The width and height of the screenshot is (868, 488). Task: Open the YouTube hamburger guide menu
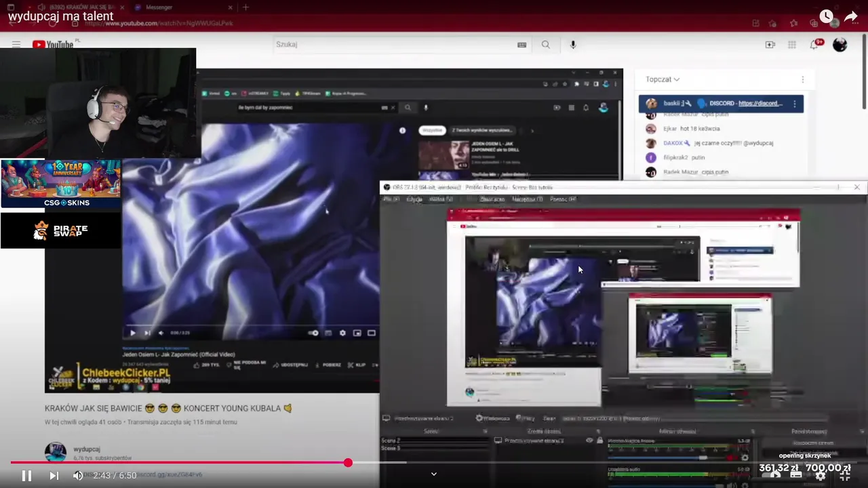16,45
